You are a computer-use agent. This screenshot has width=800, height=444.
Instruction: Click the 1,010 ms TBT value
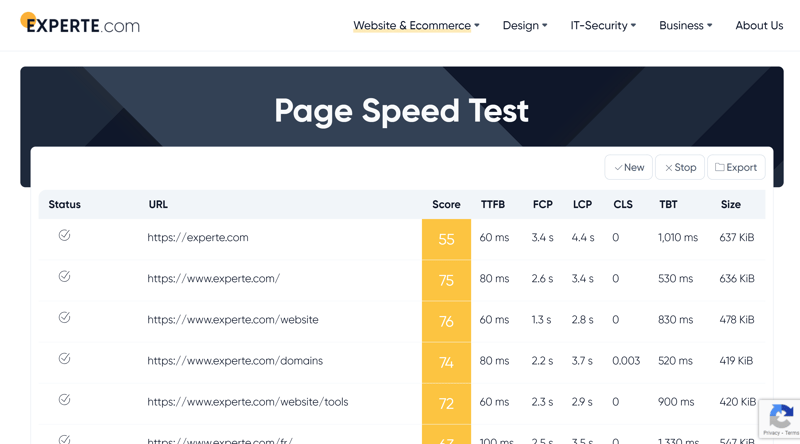click(678, 238)
